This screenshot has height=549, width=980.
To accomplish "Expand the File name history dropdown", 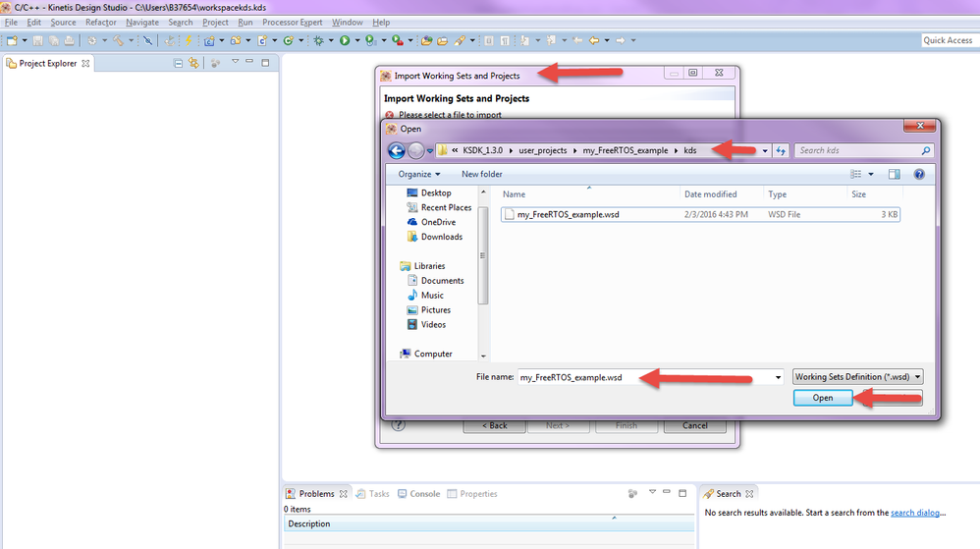I will coord(778,377).
